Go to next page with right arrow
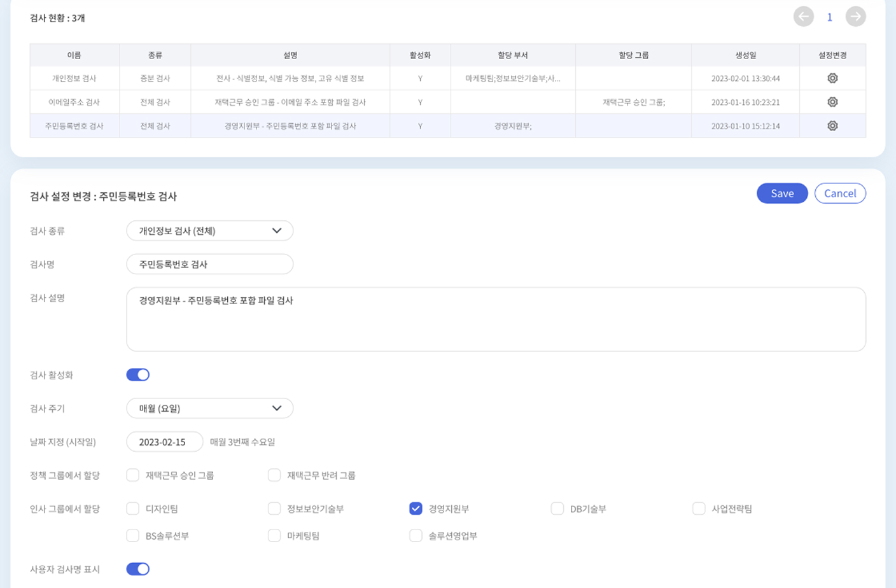Image resolution: width=896 pixels, height=588 pixels. [855, 17]
